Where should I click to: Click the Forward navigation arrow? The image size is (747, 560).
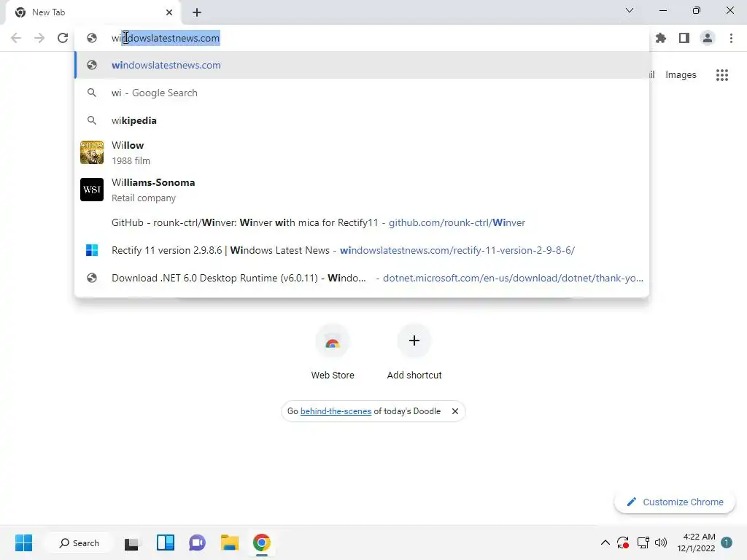(39, 38)
